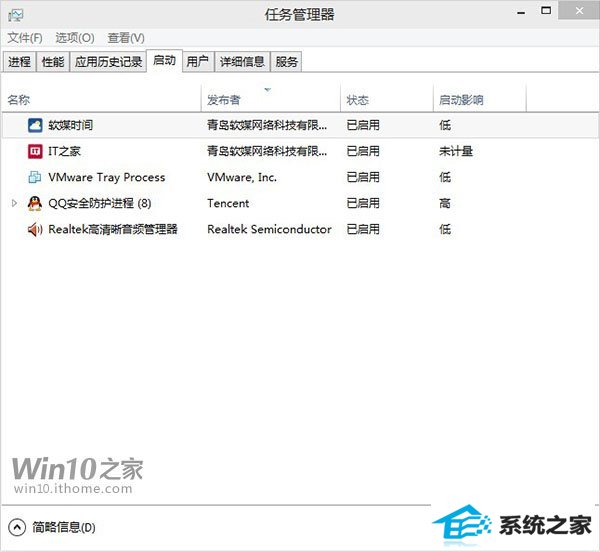This screenshot has width=600, height=552.
Task: Expand the QQ安全防护进程 group
Action: point(14,203)
